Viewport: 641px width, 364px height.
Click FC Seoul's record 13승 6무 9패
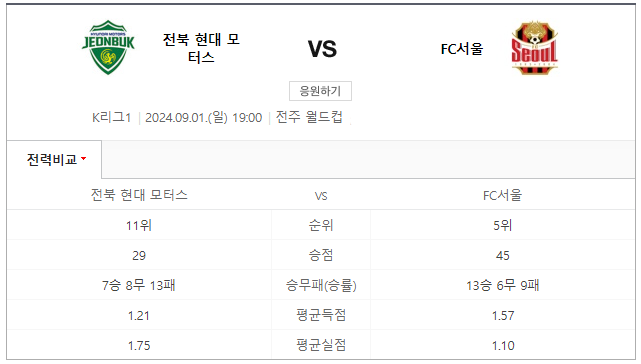click(502, 285)
